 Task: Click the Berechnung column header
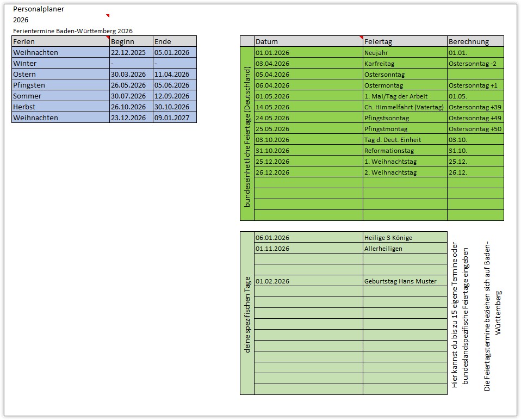coord(475,41)
